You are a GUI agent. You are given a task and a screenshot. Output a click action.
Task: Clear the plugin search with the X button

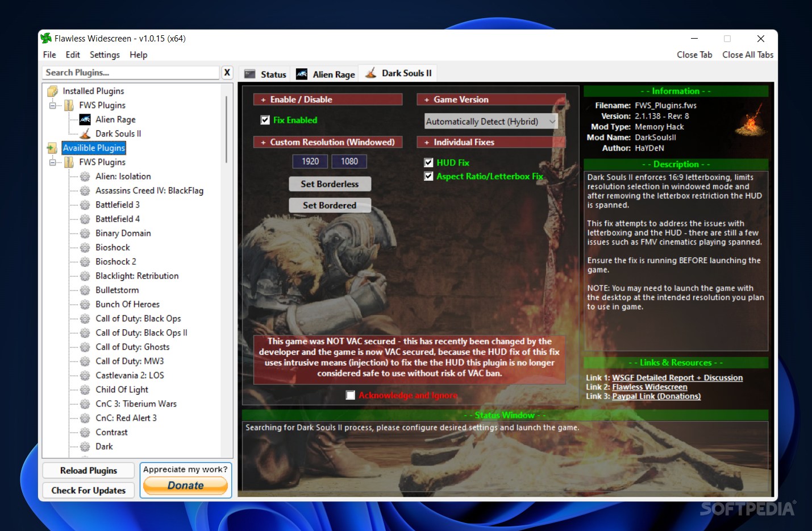[227, 72]
